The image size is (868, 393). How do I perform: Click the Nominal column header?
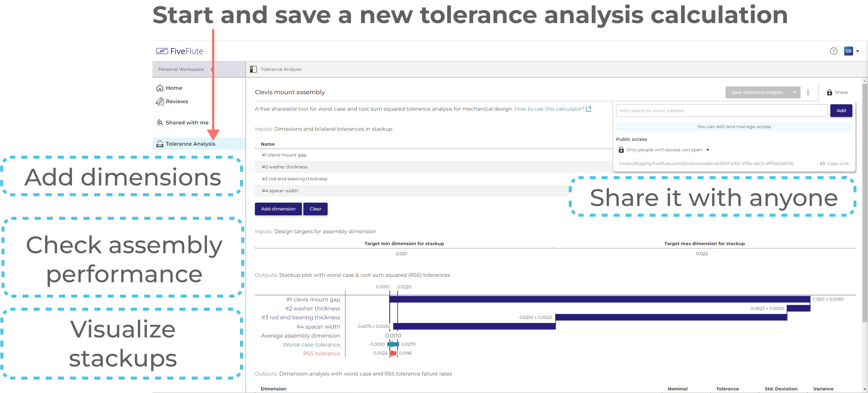tap(678, 389)
